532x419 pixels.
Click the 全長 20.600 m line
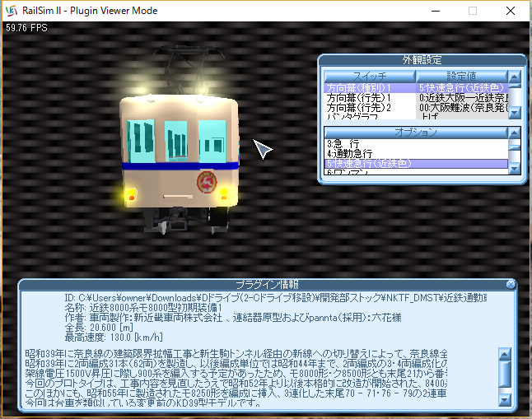click(99, 328)
